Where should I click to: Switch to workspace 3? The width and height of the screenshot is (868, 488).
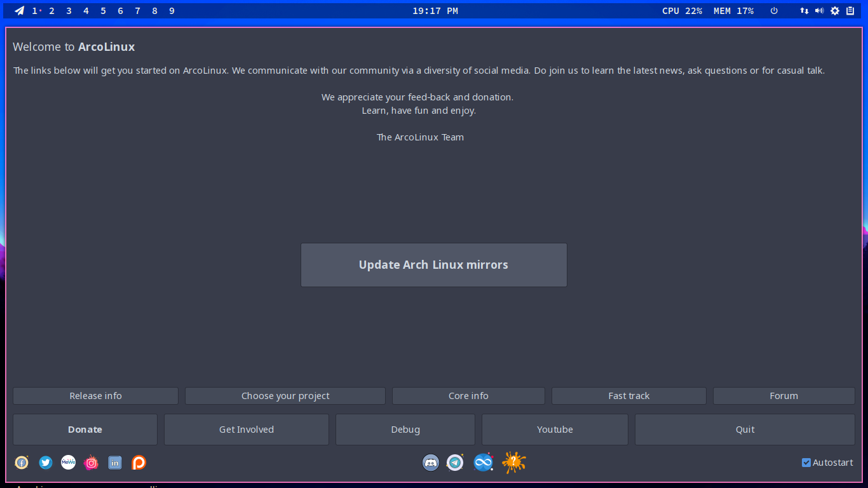click(69, 11)
